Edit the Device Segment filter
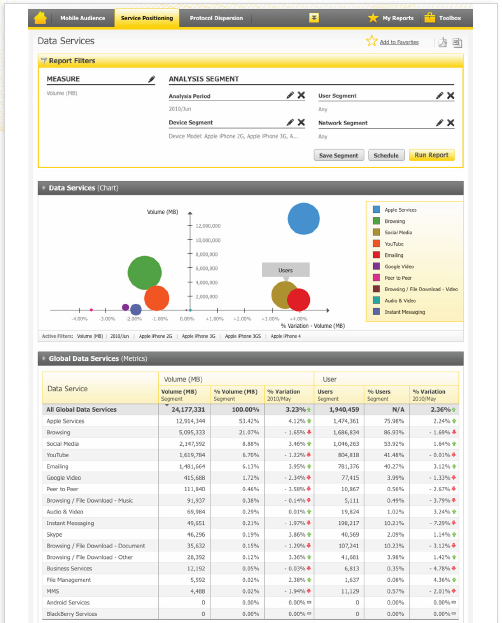The width and height of the screenshot is (502, 623). (290, 122)
